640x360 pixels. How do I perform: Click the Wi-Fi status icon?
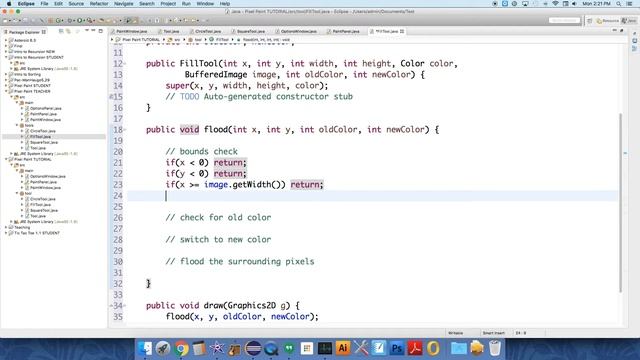tap(555, 4)
